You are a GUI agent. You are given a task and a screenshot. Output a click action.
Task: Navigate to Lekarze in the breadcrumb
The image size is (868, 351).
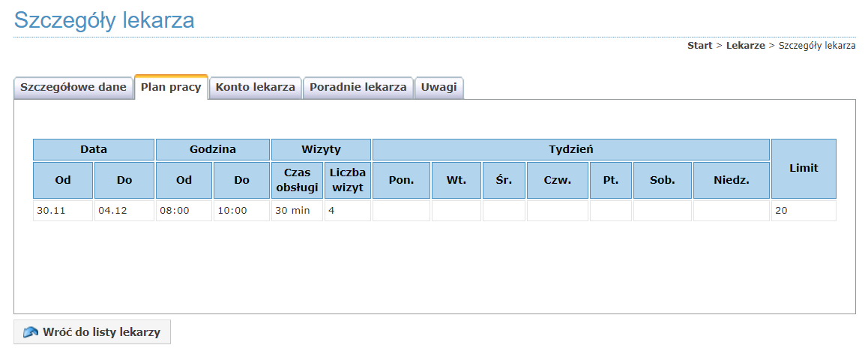pos(745,46)
